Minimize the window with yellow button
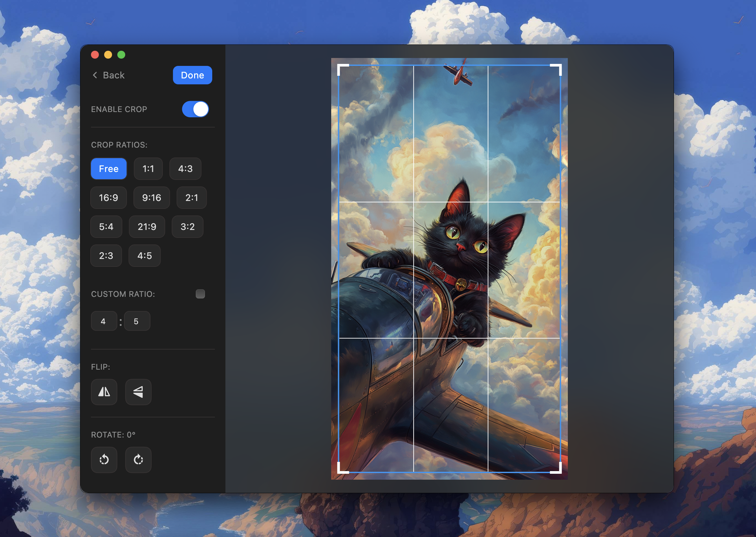The width and height of the screenshot is (756, 537). [108, 55]
